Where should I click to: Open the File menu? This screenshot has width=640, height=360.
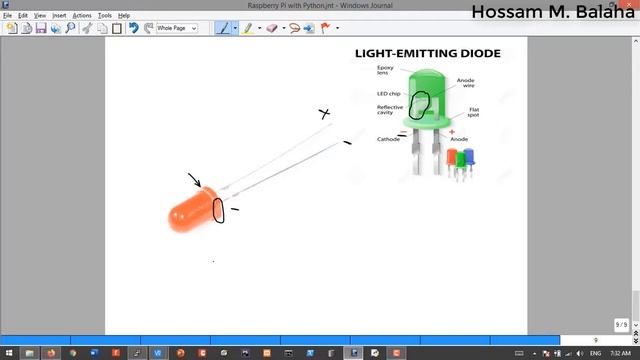[7, 16]
